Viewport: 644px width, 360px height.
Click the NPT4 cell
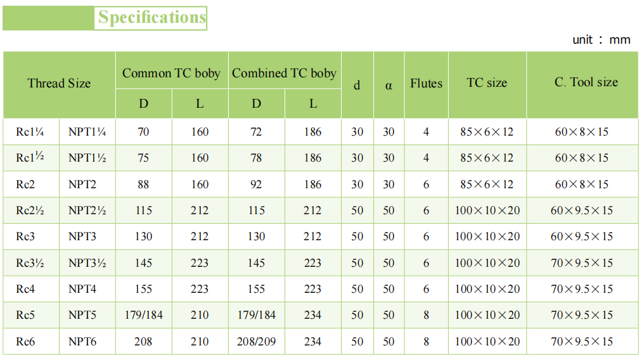coord(82,289)
